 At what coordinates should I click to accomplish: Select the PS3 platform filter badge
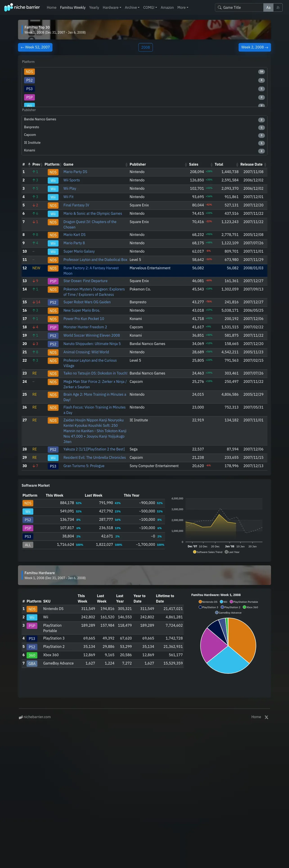(x=29, y=89)
